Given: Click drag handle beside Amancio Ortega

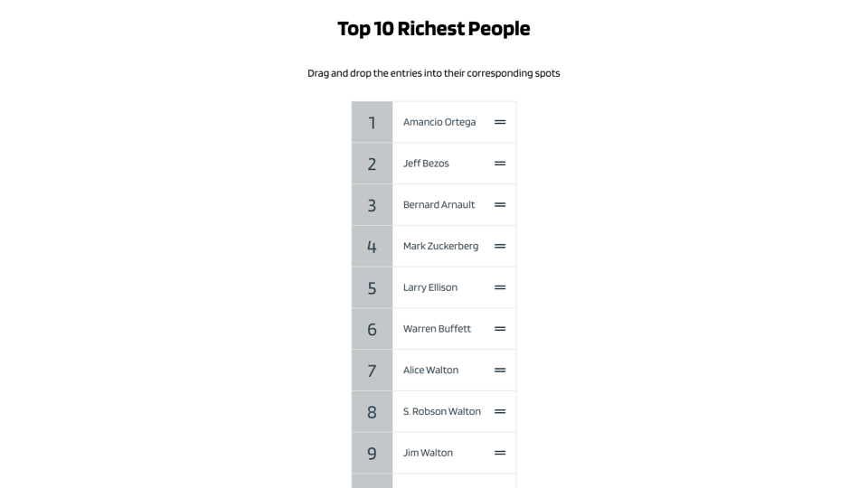Looking at the screenshot, I should [x=500, y=122].
